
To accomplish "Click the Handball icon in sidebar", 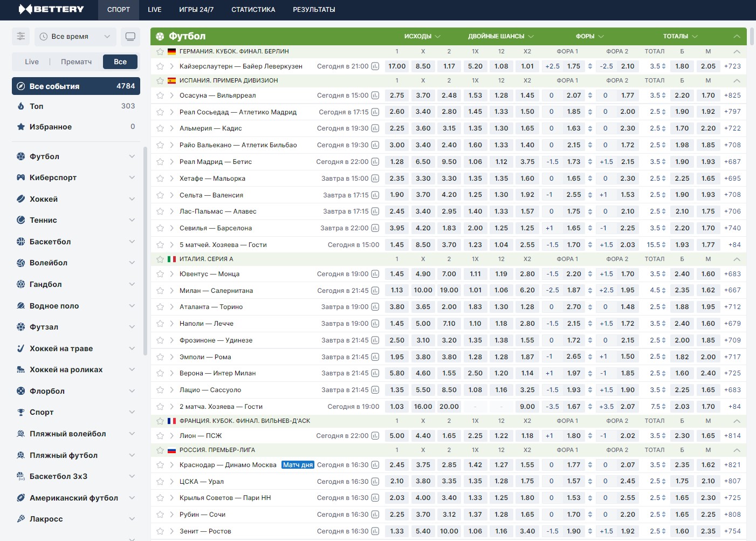I will (21, 284).
